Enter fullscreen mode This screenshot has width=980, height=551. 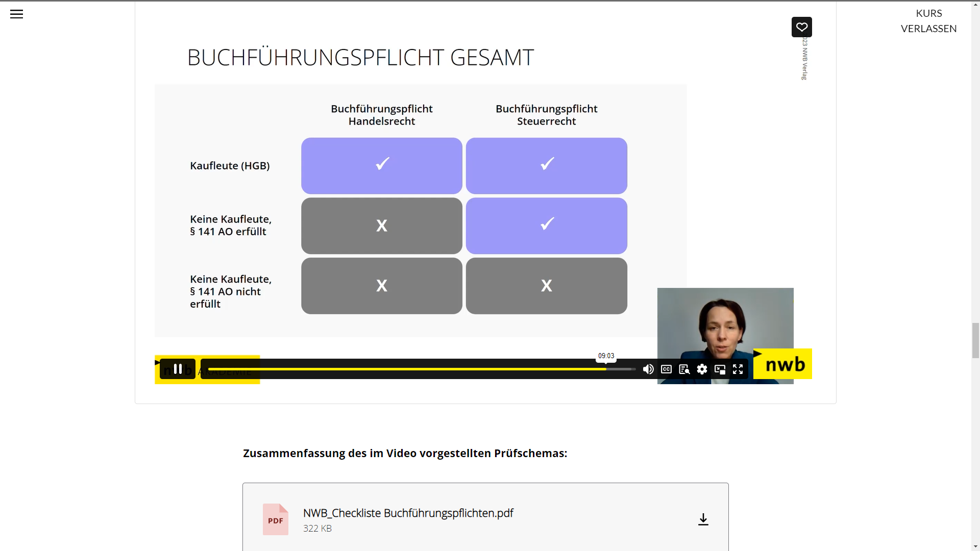(x=738, y=369)
